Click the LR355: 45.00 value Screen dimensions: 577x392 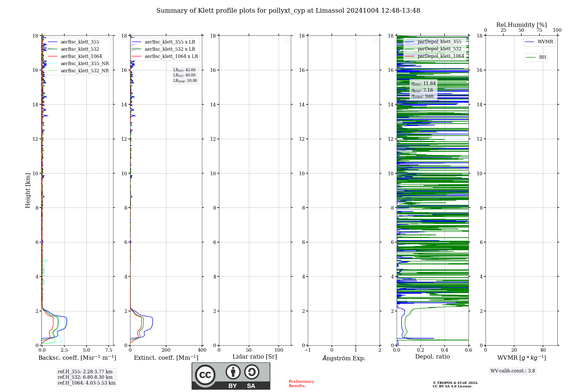(184, 70)
